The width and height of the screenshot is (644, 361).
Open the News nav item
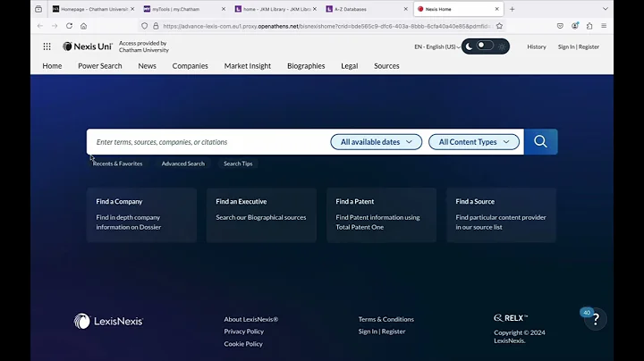click(147, 65)
